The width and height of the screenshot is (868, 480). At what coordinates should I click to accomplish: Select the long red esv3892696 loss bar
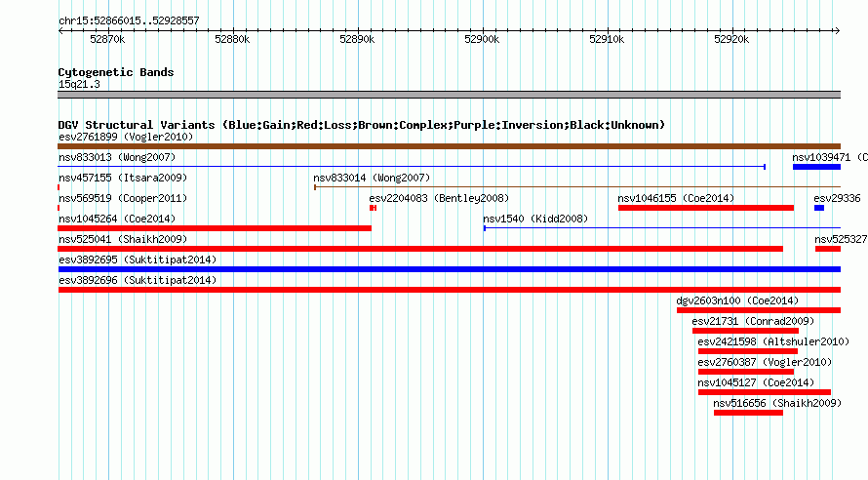(450, 290)
